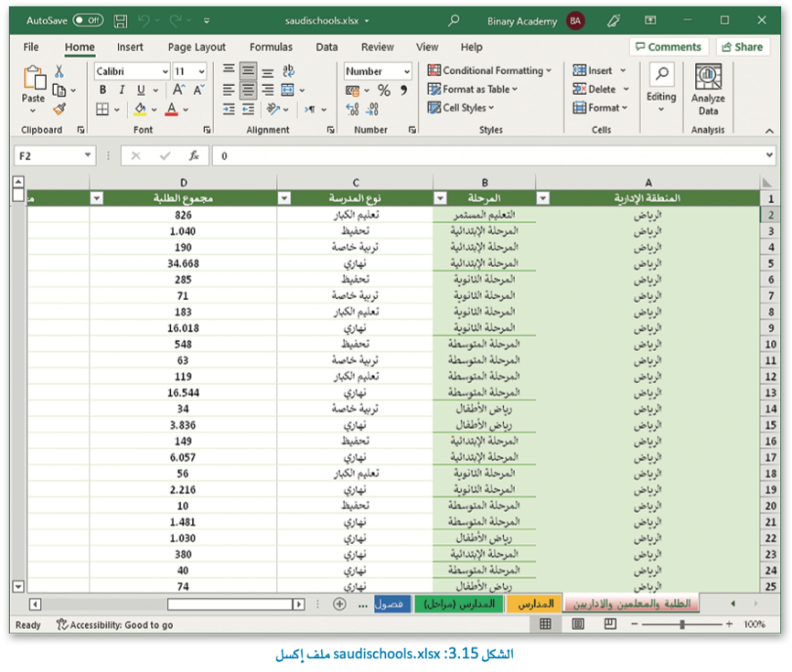The image size is (792, 672).
Task: Click the Ribbon Display Options icon
Action: click(650, 20)
